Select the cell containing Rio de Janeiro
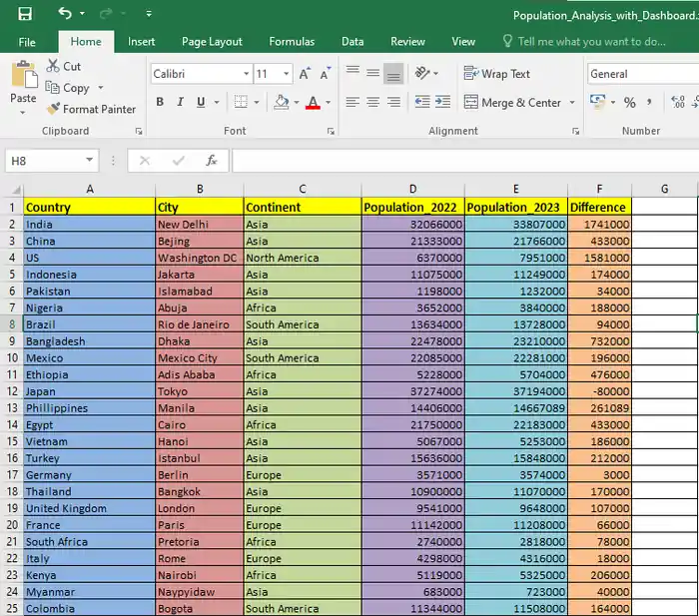Viewport: 699px width, 616px height. (200, 324)
